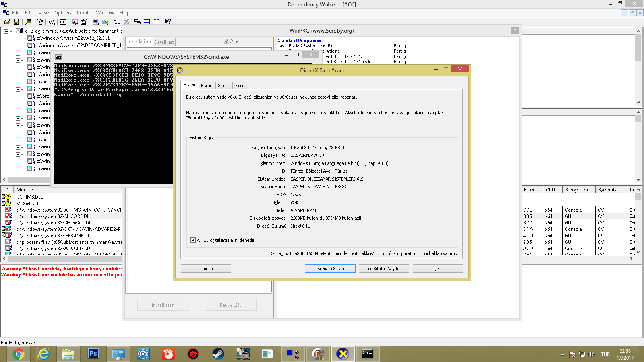Screen dimensions: 644x362
Task: Collapse the root program files tree node
Action: tap(6, 31)
